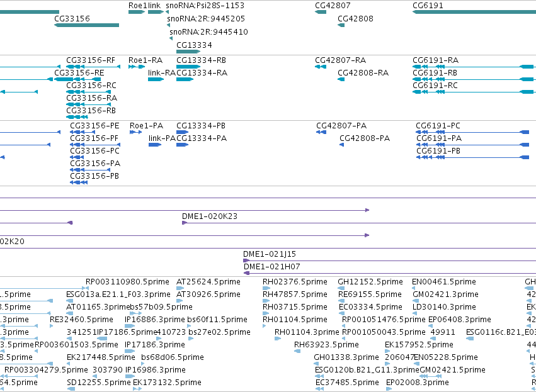
Task: Select transcript label CG33156-RA
Action: pyautogui.click(x=91, y=98)
